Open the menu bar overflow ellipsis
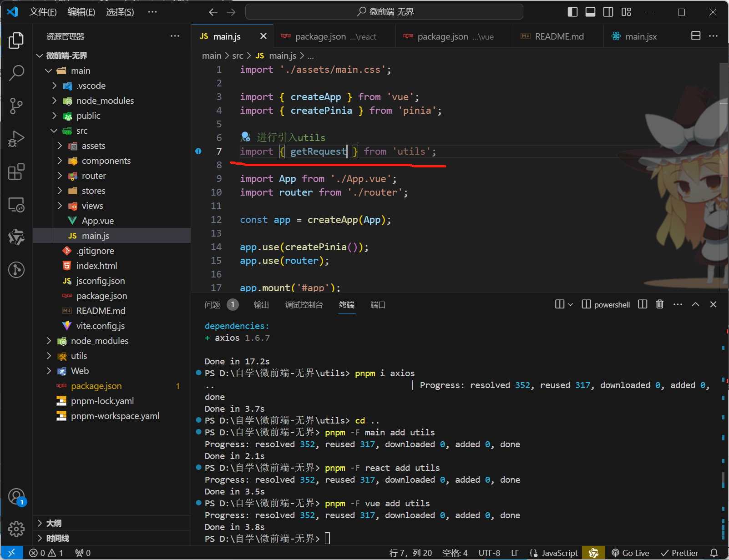The width and height of the screenshot is (729, 560). click(x=152, y=12)
